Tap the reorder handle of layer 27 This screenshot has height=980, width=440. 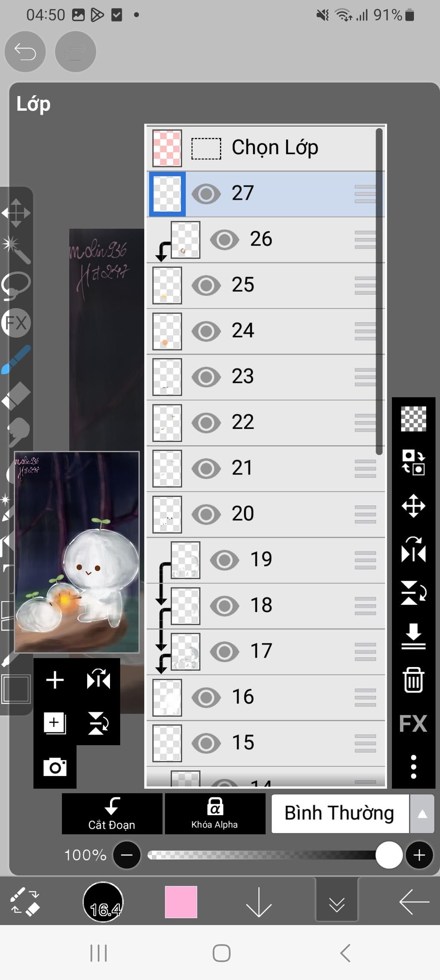coord(365,194)
